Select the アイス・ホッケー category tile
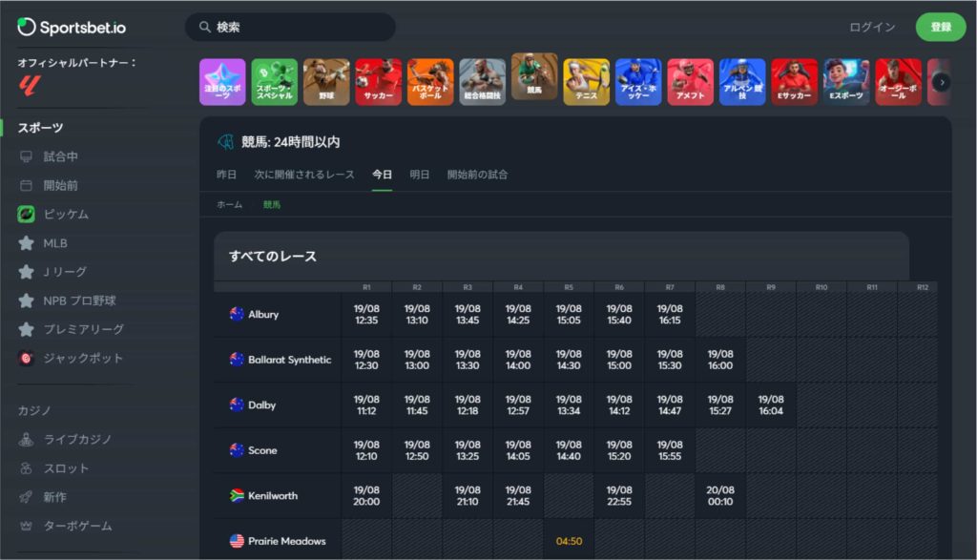The width and height of the screenshot is (977, 560). (x=638, y=82)
